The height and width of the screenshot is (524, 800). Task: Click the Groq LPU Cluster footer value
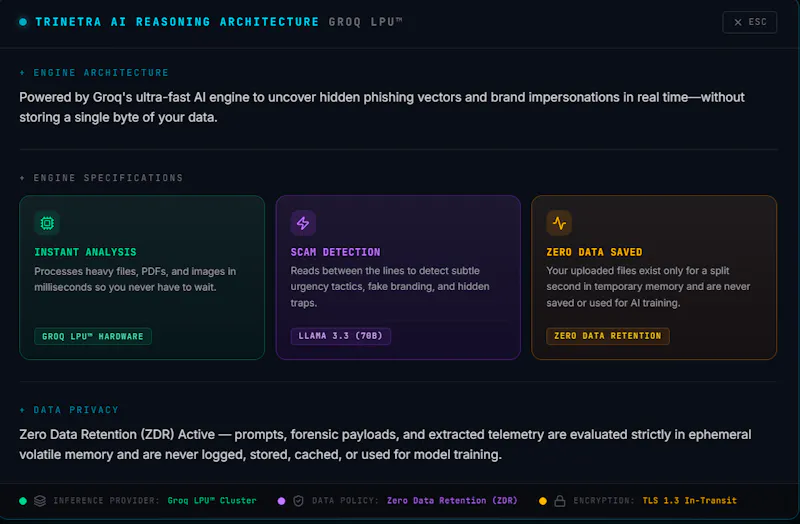212,501
